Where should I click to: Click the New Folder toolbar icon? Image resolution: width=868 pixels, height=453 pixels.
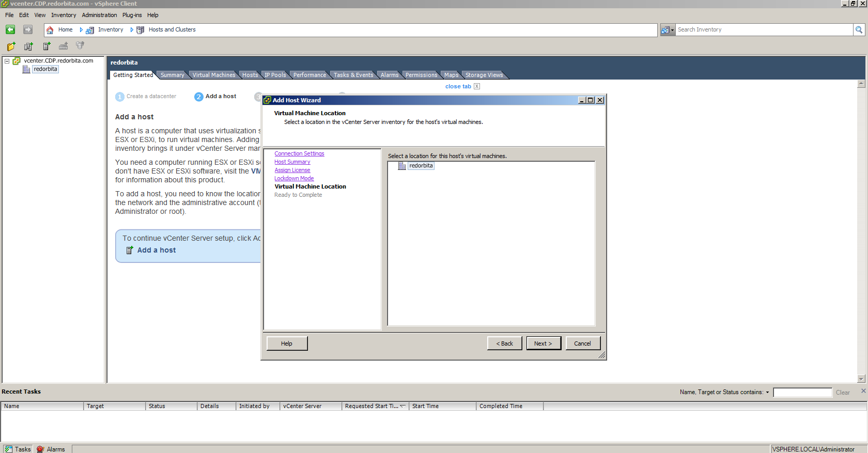[11, 46]
